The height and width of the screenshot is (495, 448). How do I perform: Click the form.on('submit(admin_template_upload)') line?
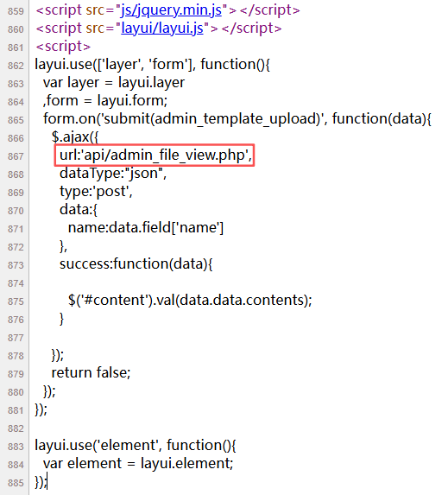click(x=237, y=119)
